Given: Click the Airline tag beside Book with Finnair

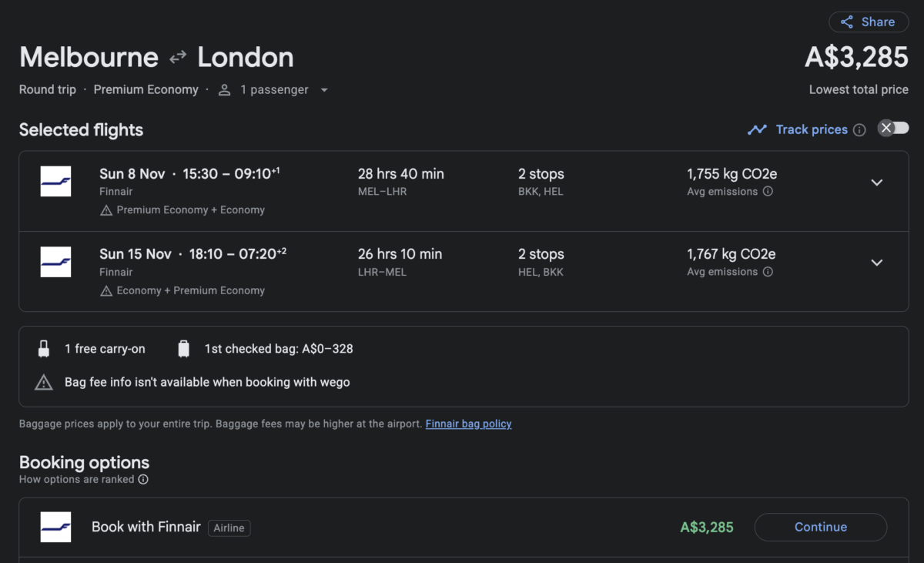Looking at the screenshot, I should coord(229,528).
